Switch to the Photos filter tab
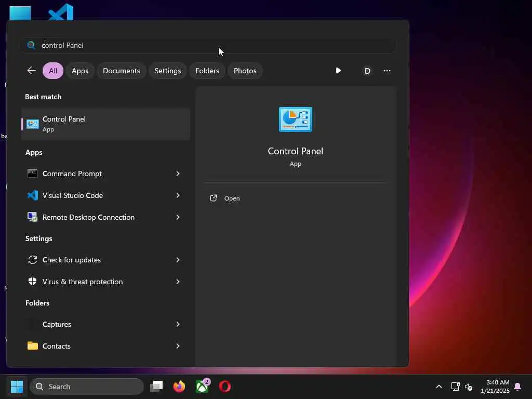 coord(245,71)
